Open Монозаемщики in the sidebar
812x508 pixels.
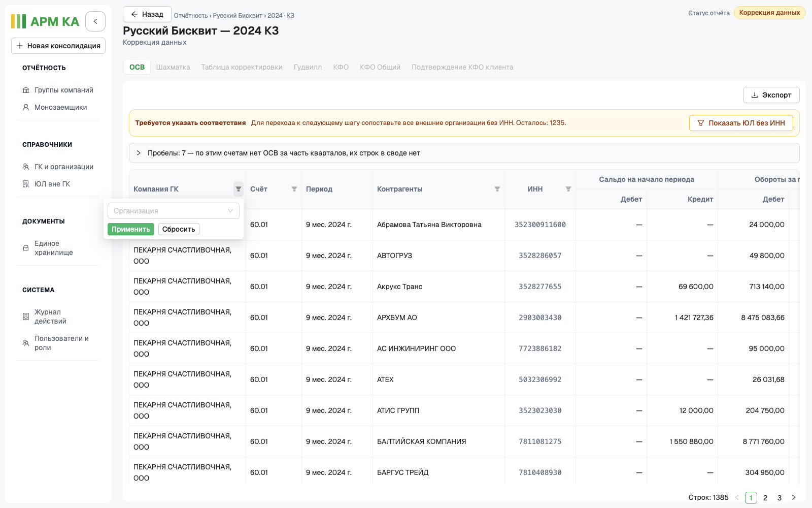point(58,107)
